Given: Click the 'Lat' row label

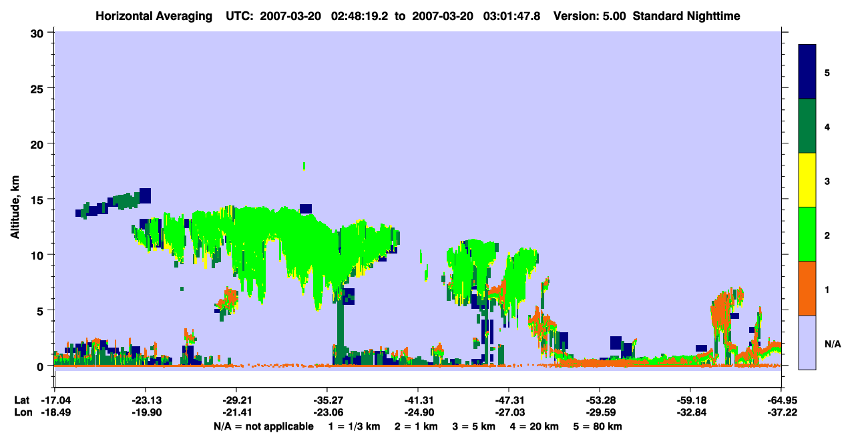Looking at the screenshot, I should 21,400.
